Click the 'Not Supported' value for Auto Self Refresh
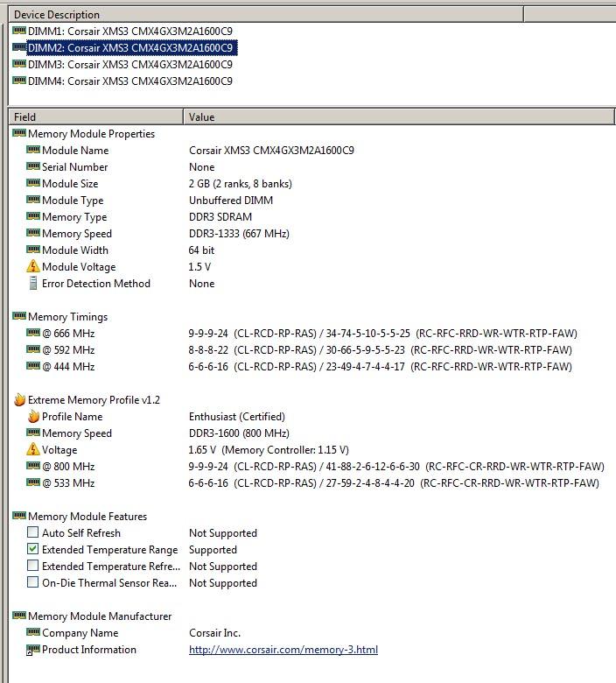 point(223,533)
